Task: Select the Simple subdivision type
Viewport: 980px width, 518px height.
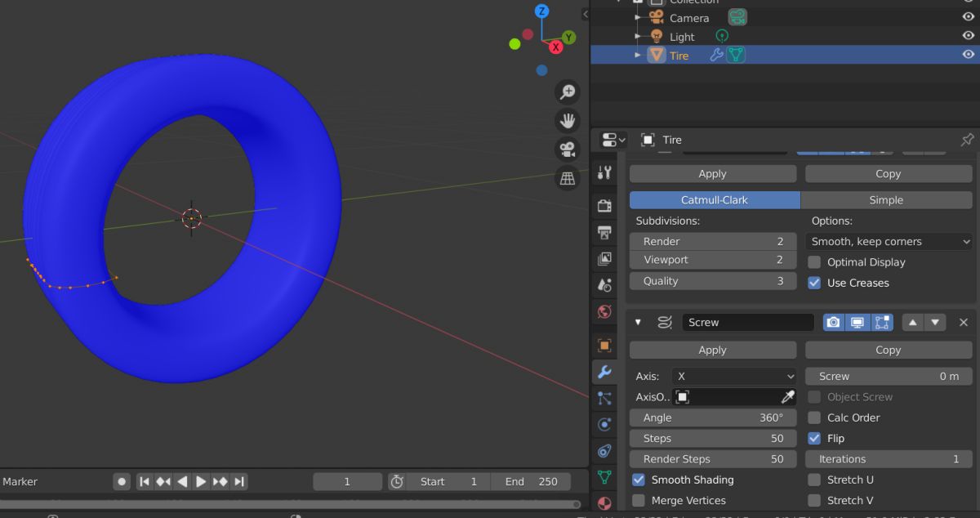Action: click(886, 200)
